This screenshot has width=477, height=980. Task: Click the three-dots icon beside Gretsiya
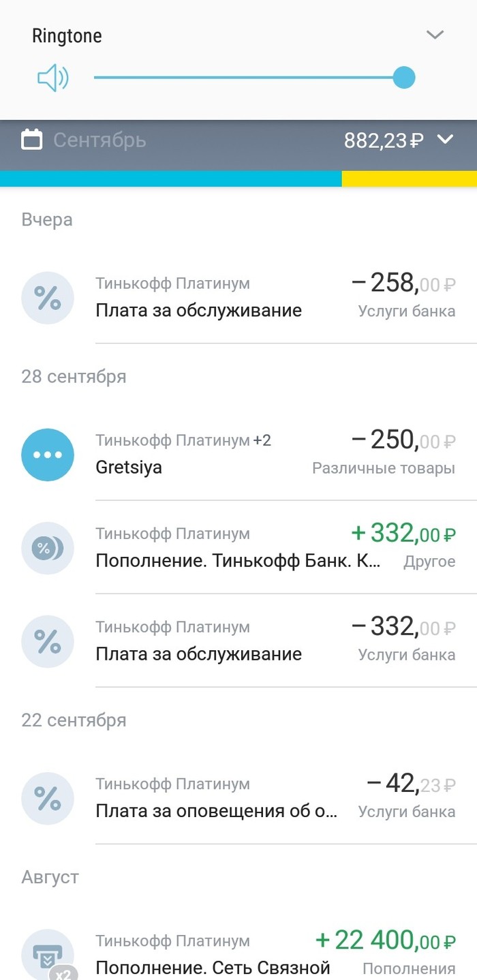48,455
